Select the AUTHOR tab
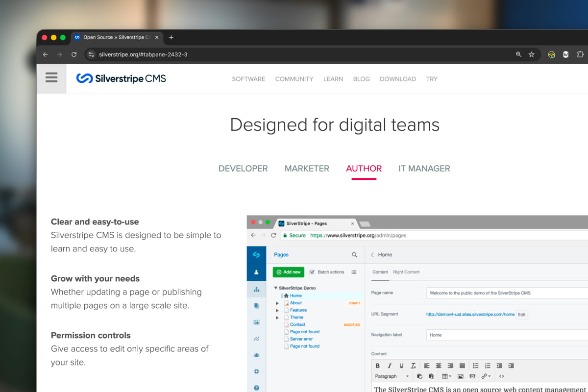The height and width of the screenshot is (392, 588). point(364,169)
